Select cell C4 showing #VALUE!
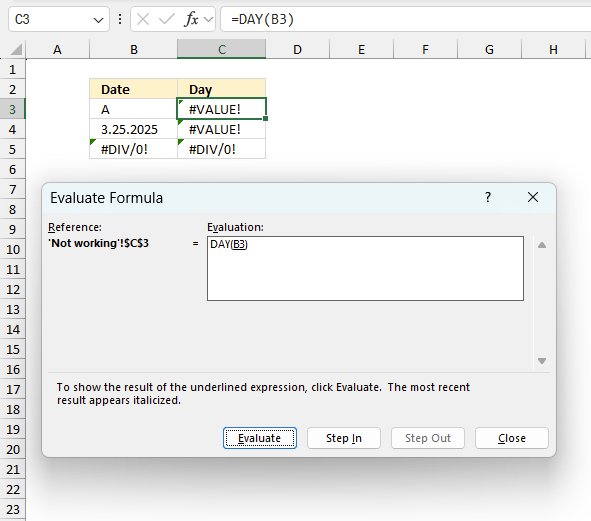The image size is (591, 521). point(222,129)
